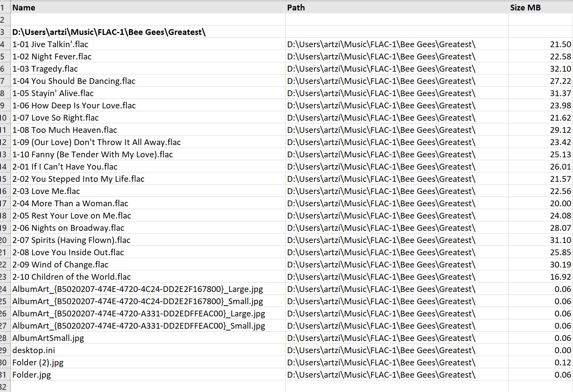
Task: Click the Path cell in the desktop.ini row
Action: click(397, 350)
